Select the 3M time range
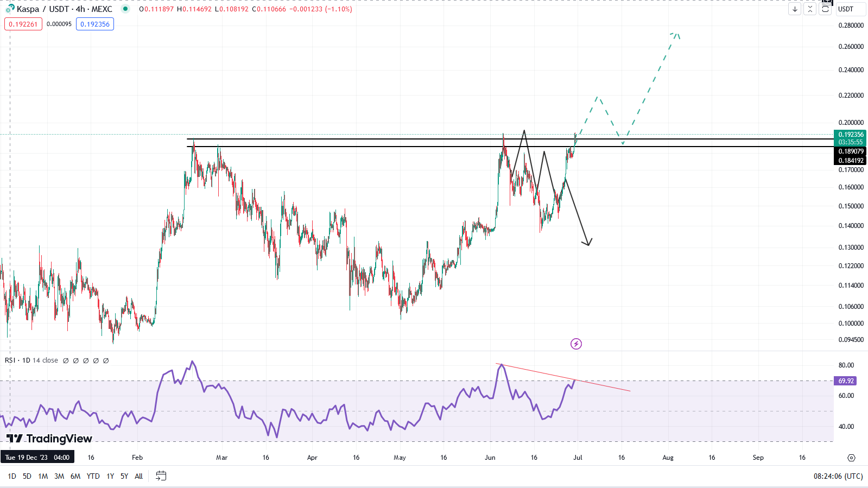 [59, 476]
